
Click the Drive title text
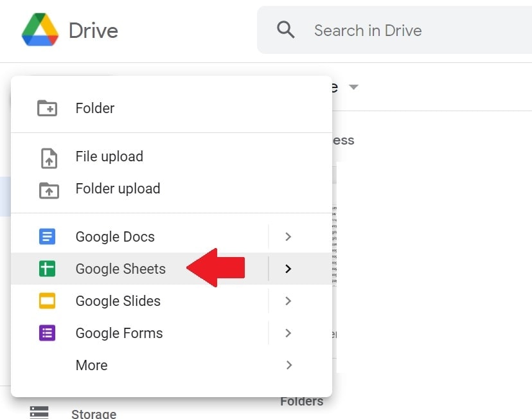click(93, 31)
